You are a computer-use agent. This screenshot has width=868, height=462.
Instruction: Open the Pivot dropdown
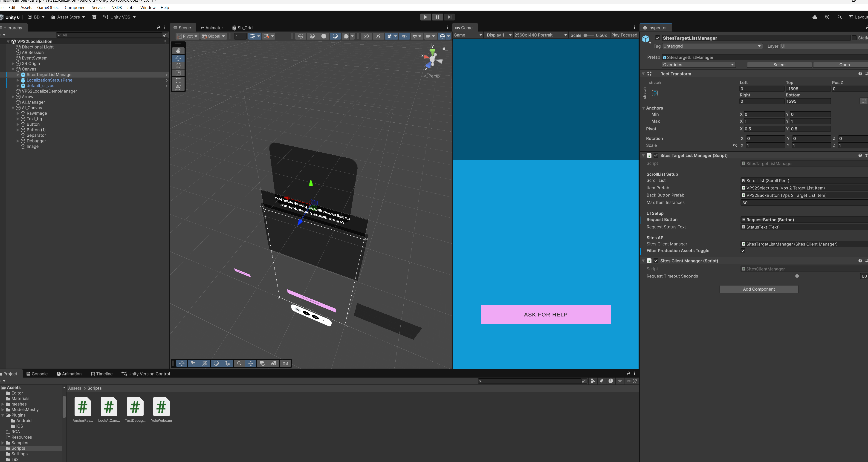click(187, 36)
